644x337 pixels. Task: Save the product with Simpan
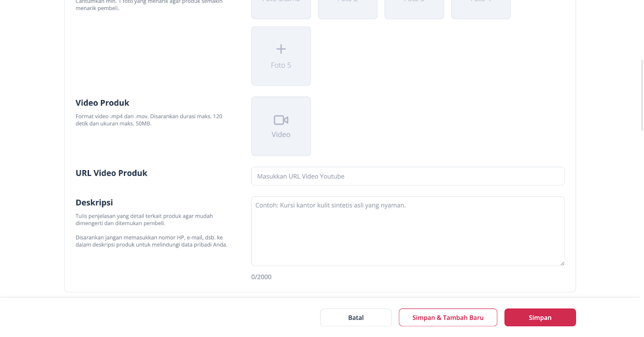540,317
